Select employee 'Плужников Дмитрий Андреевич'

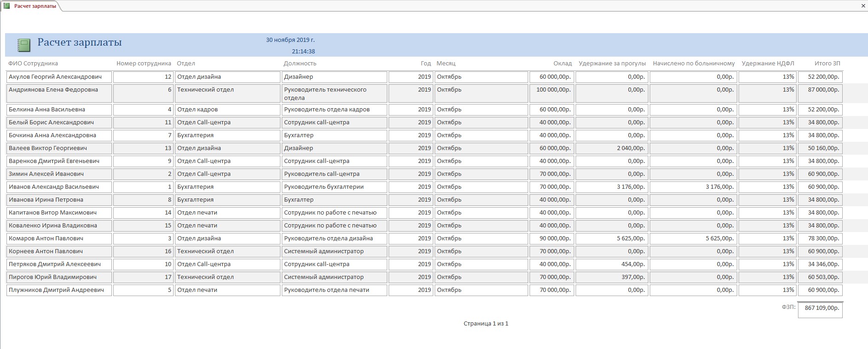[59, 290]
